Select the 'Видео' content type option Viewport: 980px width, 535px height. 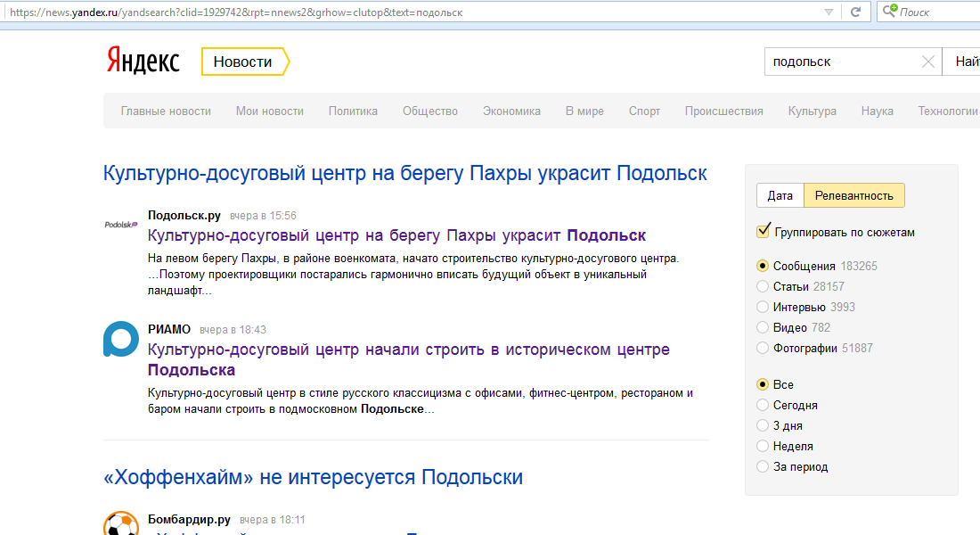763,327
